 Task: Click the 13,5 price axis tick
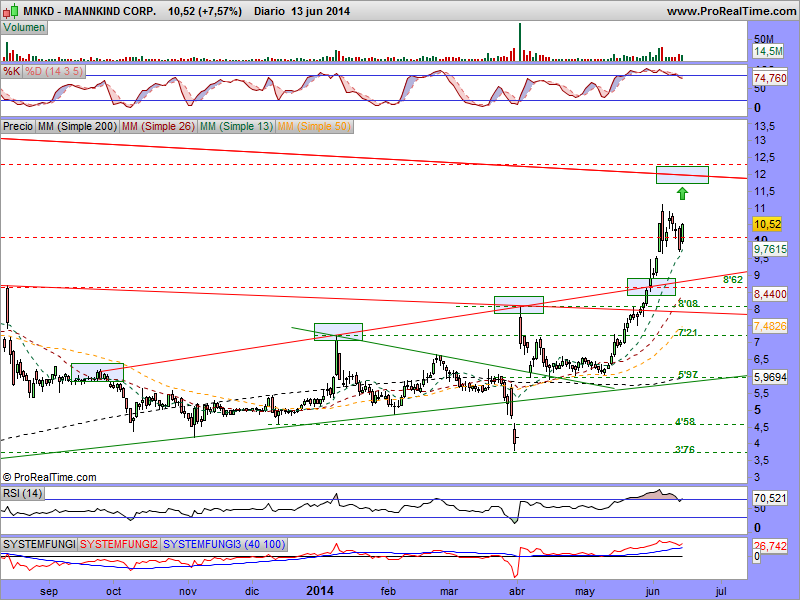tap(764, 126)
